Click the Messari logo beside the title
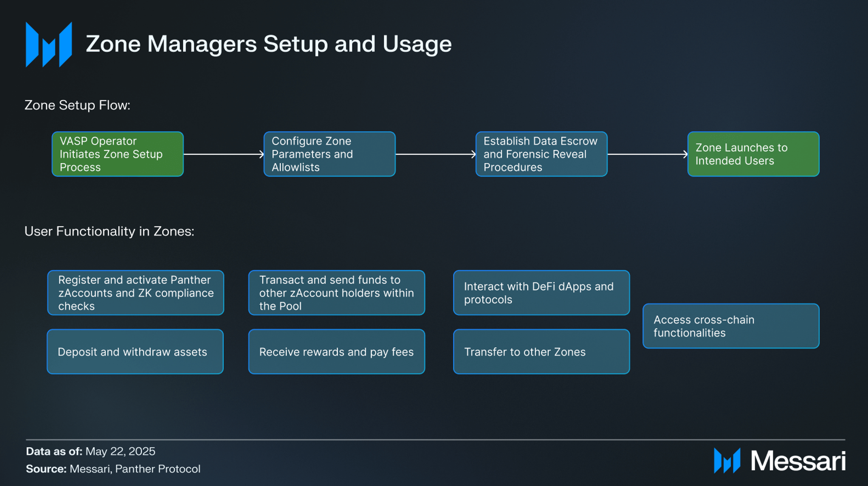 [x=49, y=45]
